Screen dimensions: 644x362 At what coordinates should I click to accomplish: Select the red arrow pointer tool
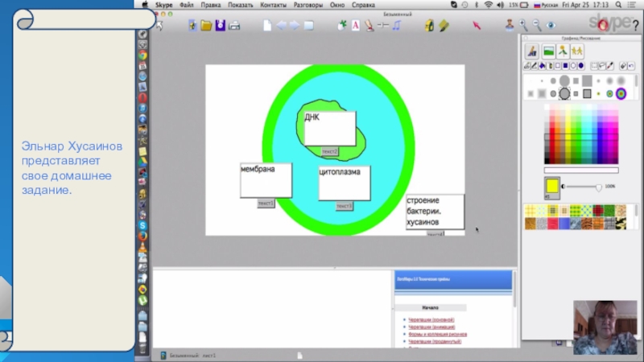pos(477,26)
